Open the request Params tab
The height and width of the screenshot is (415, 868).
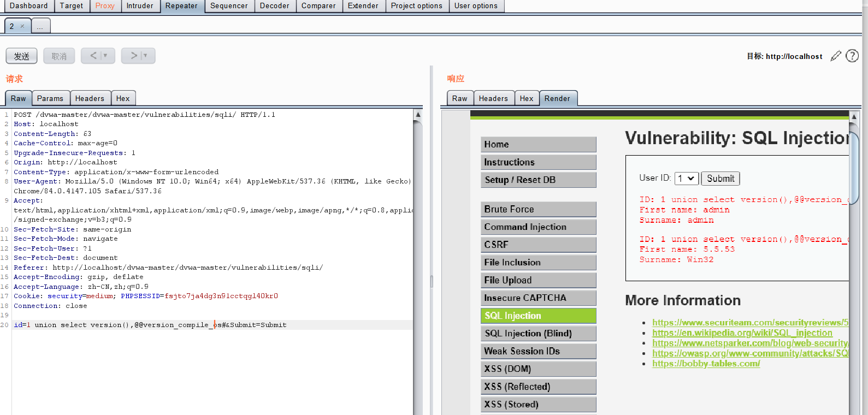pos(50,98)
